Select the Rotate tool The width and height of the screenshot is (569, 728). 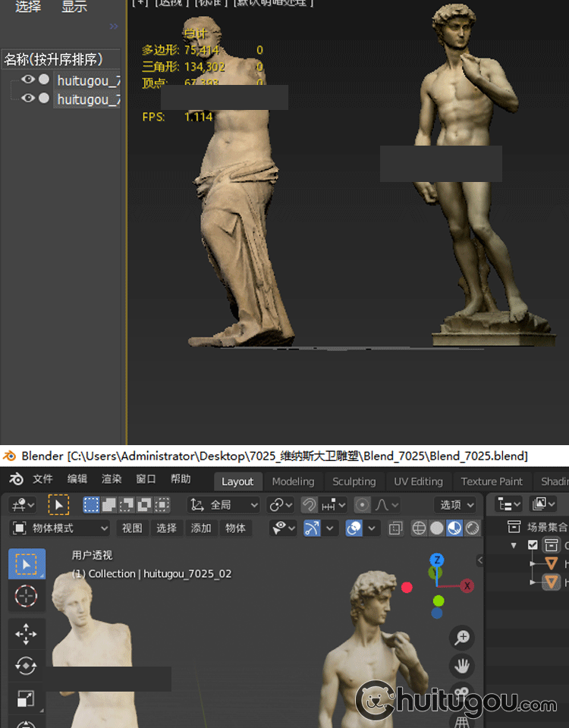27,666
